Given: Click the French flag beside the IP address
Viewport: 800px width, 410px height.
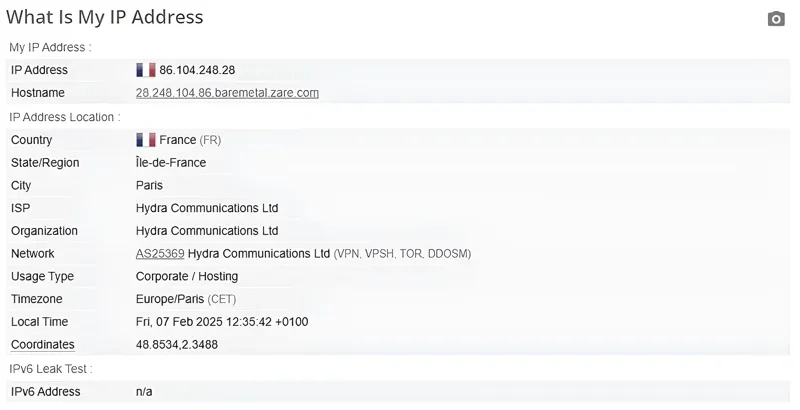Looking at the screenshot, I should pyautogui.click(x=146, y=70).
